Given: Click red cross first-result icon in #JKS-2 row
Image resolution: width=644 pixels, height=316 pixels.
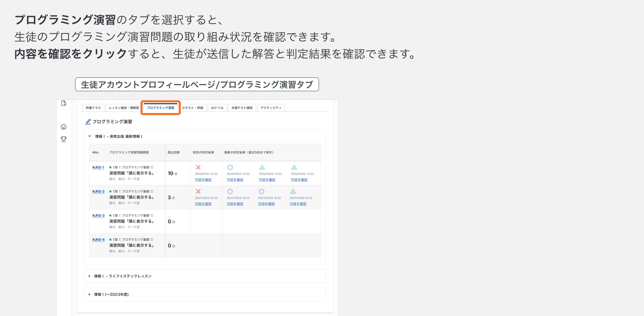Looking at the screenshot, I should 198,191.
